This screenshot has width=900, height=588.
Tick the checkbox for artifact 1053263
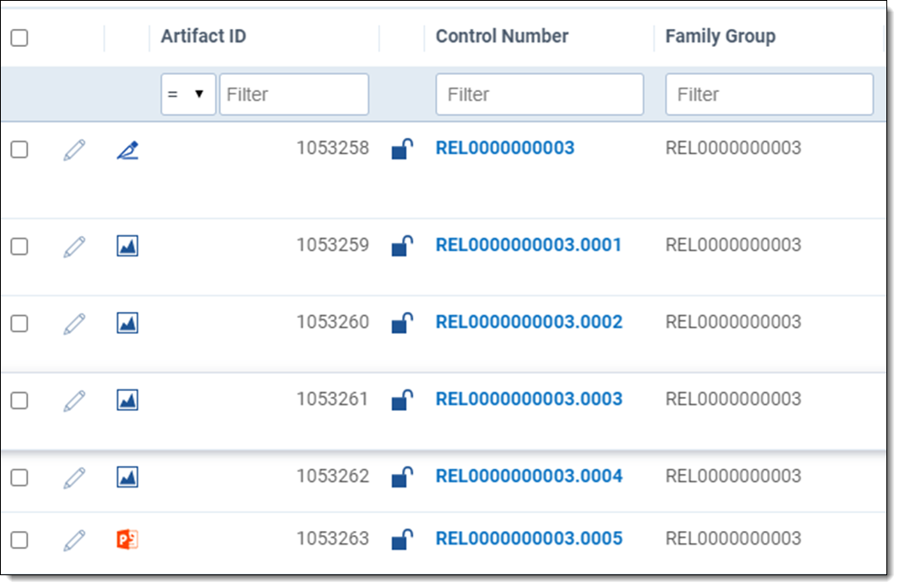[19, 539]
